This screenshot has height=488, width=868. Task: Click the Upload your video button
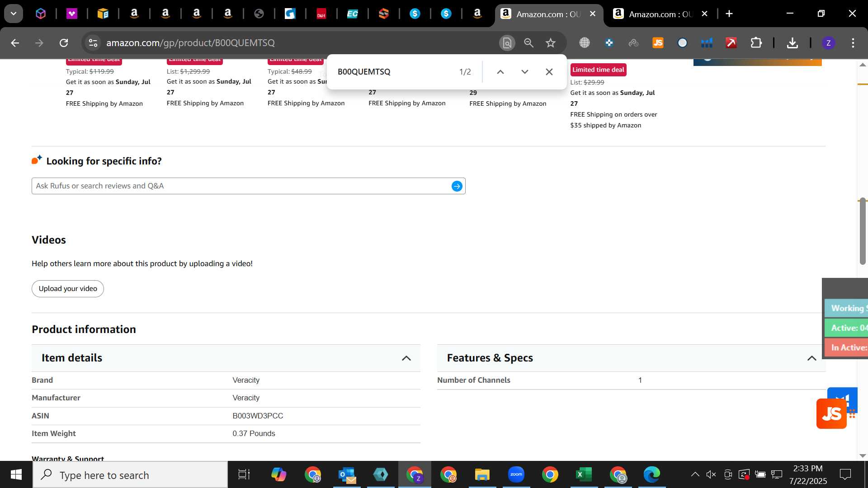click(x=68, y=289)
